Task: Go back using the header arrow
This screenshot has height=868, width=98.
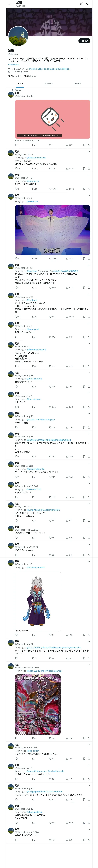Action: [9, 4]
